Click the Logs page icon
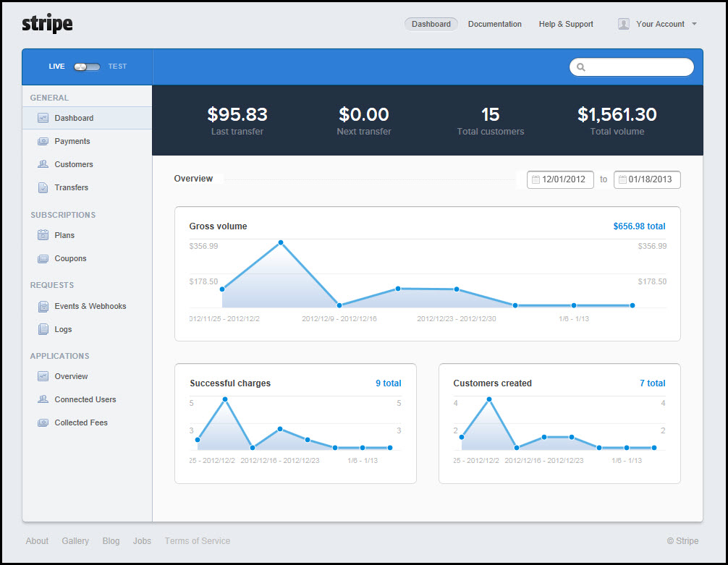This screenshot has width=728, height=565. coord(43,329)
